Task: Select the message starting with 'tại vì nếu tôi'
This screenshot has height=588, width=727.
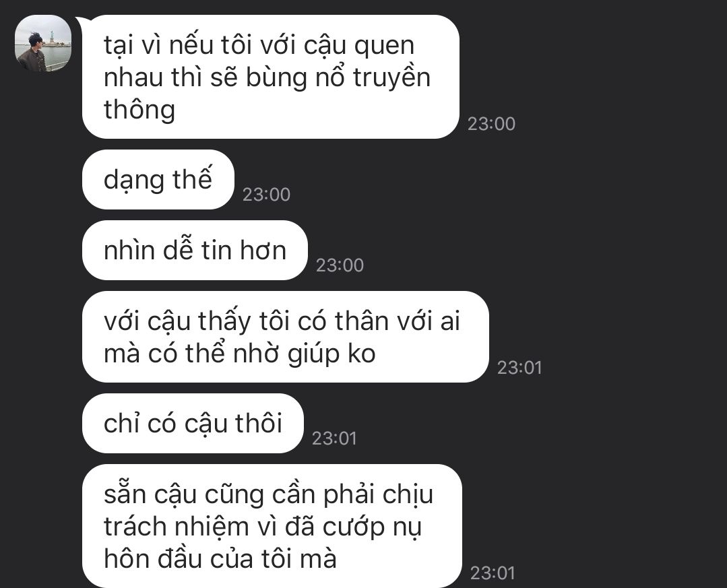Action: tap(271, 77)
